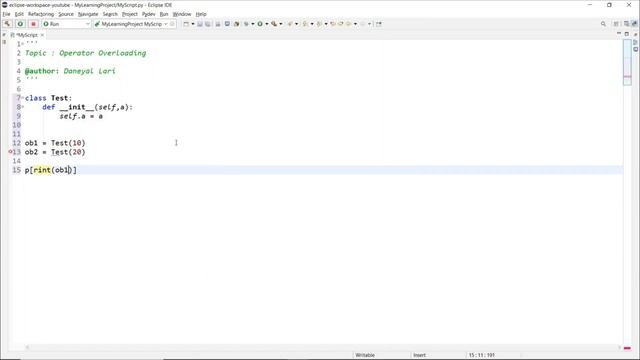640x360 pixels.
Task: Click the pin editor icon
Action: (379, 24)
